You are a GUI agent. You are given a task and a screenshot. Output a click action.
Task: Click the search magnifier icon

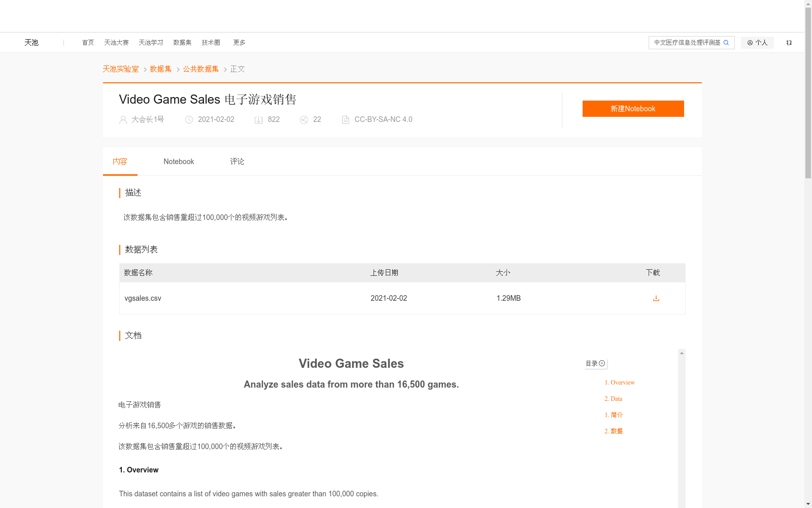(x=726, y=43)
